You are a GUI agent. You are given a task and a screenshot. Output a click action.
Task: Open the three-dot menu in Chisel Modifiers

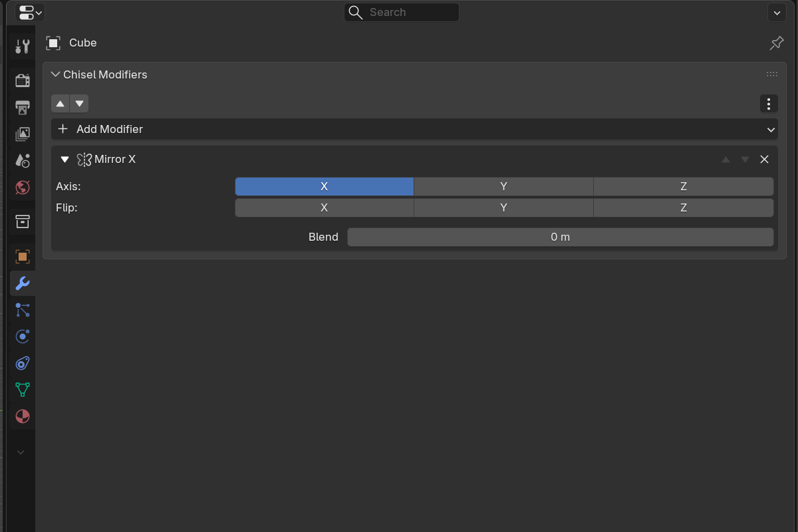tap(769, 104)
